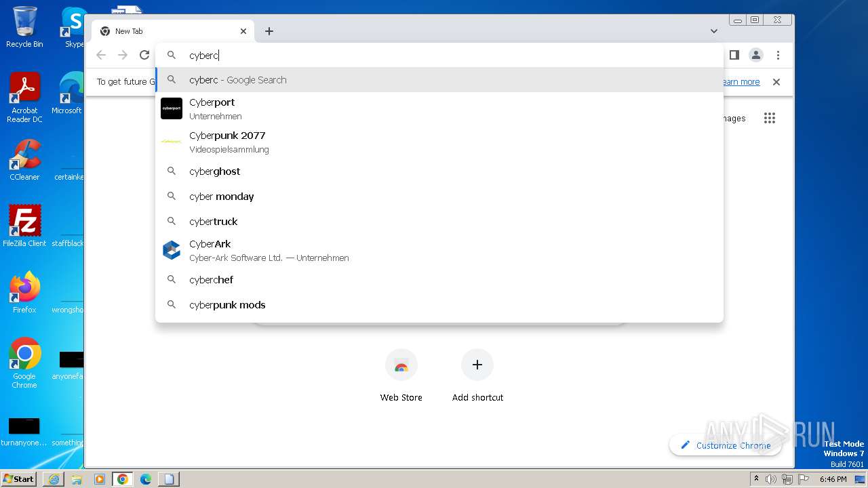Open FileZilla Client desktop icon
The width and height of the screenshot is (868, 488).
[24, 226]
